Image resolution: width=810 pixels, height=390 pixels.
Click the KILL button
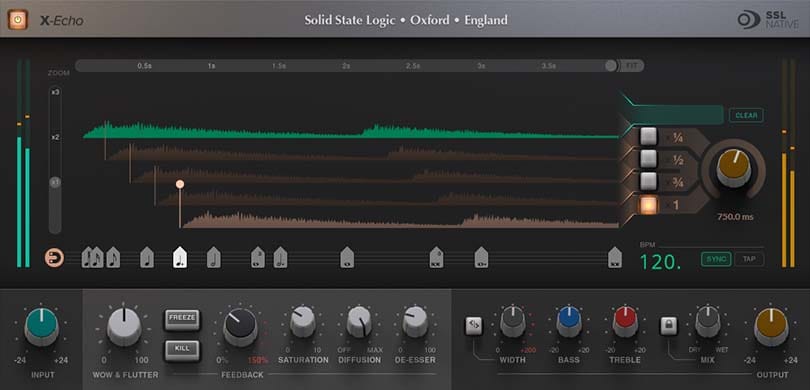182,350
